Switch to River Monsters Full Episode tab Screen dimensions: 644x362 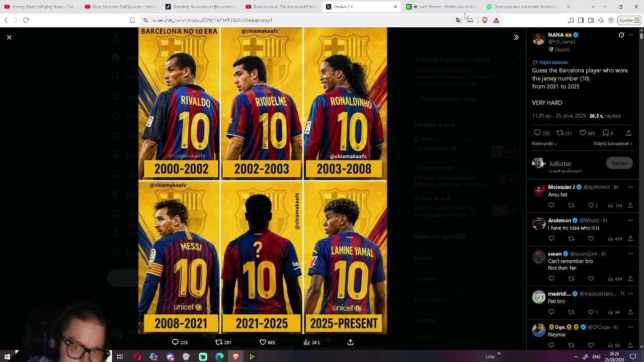(x=121, y=7)
